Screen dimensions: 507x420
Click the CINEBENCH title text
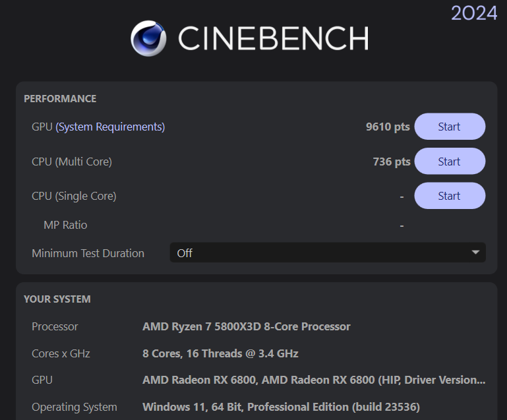[x=273, y=39]
